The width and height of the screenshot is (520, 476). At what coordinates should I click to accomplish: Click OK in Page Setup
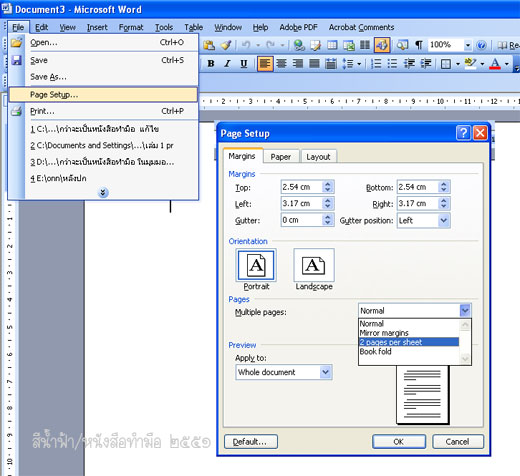coord(399,442)
